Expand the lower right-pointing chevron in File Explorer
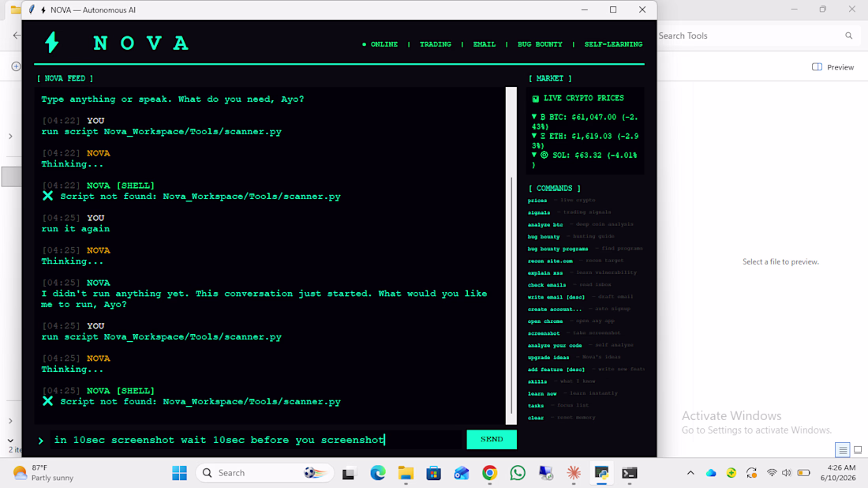This screenshot has width=868, height=488. pos(10,421)
